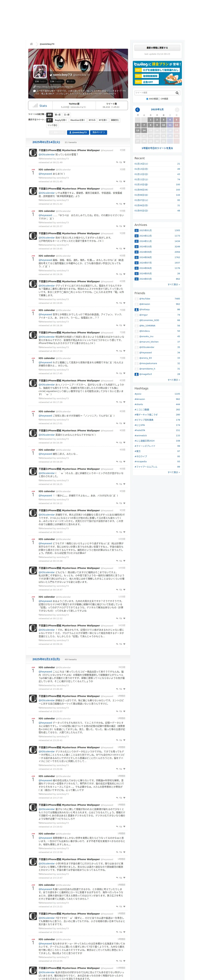Toggle RTを除く filter
Image resolution: width=210 pixels, height=980 pixels.
pyautogui.click(x=103, y=120)
